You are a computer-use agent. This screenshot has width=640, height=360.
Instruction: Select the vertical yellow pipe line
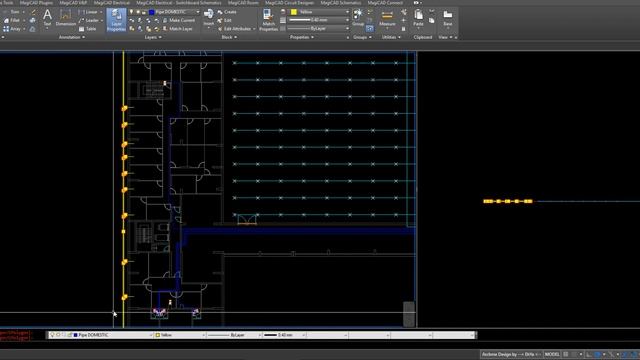tap(123, 188)
